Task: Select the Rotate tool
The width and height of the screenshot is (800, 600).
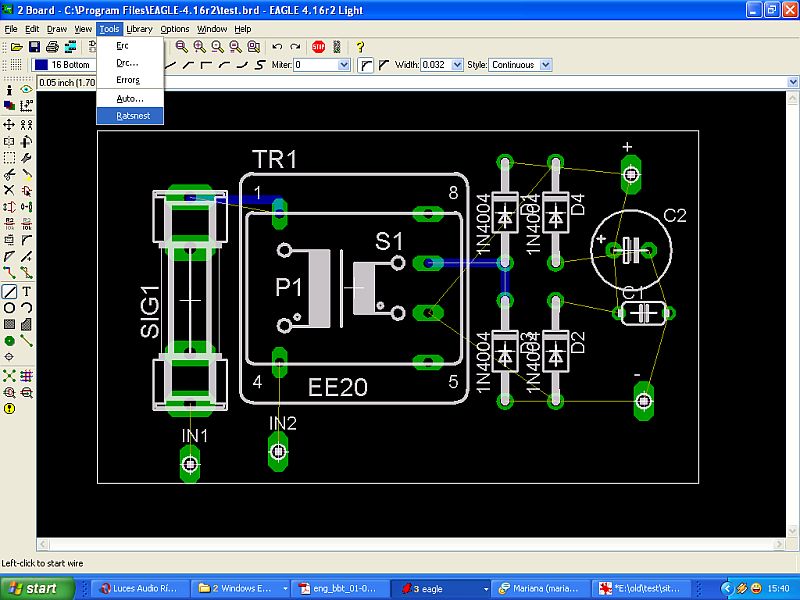Action: click(27, 141)
